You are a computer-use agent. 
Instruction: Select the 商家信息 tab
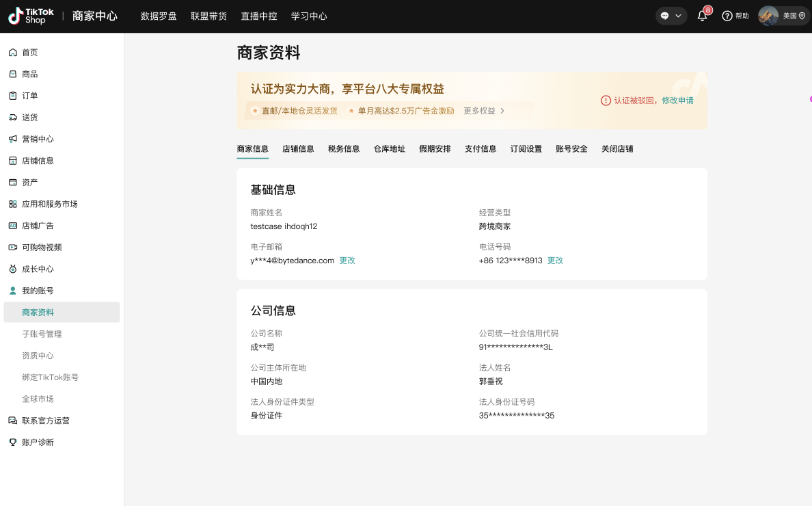coord(253,149)
